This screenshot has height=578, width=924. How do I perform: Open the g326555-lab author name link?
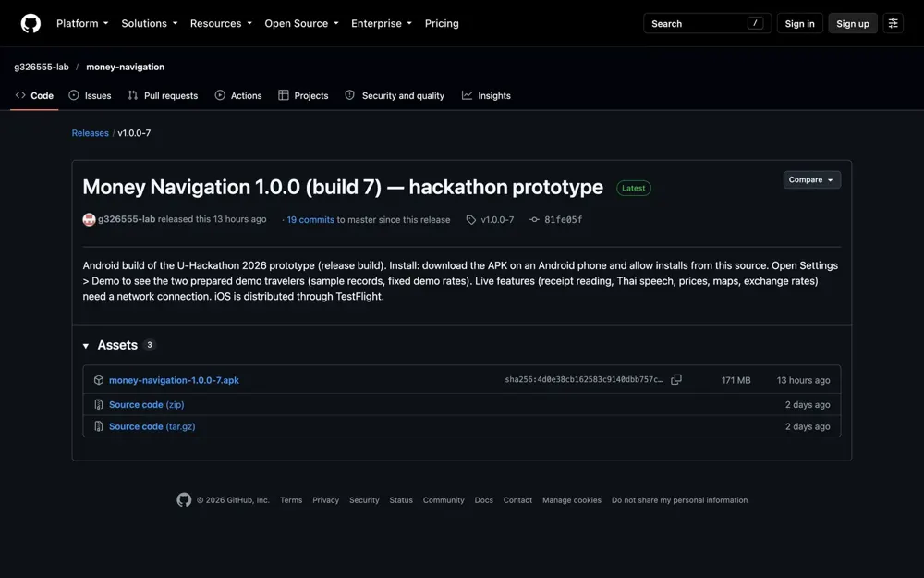[127, 219]
